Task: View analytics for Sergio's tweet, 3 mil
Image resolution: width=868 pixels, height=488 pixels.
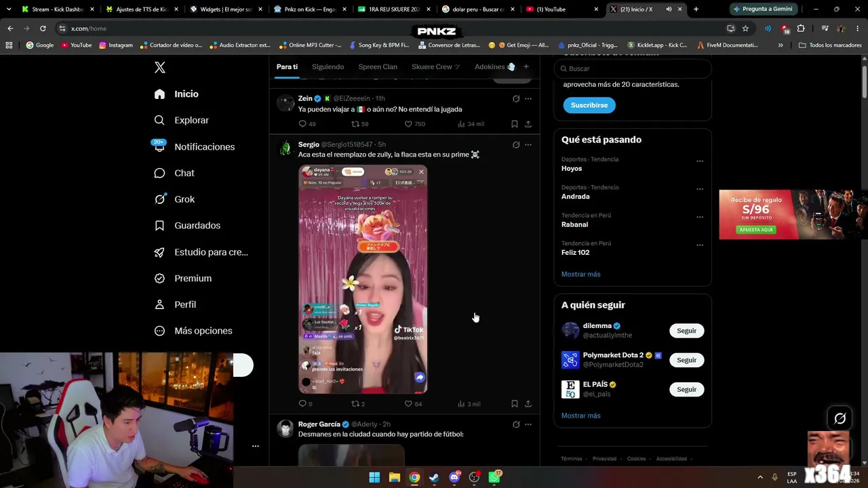Action: (469, 404)
